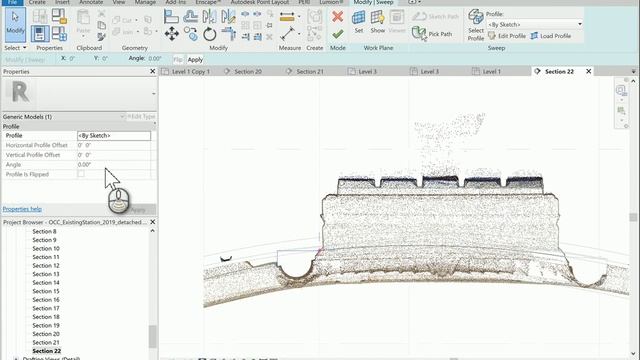Select the Align tool
This screenshot has width=640, height=360.
pyautogui.click(x=171, y=17)
